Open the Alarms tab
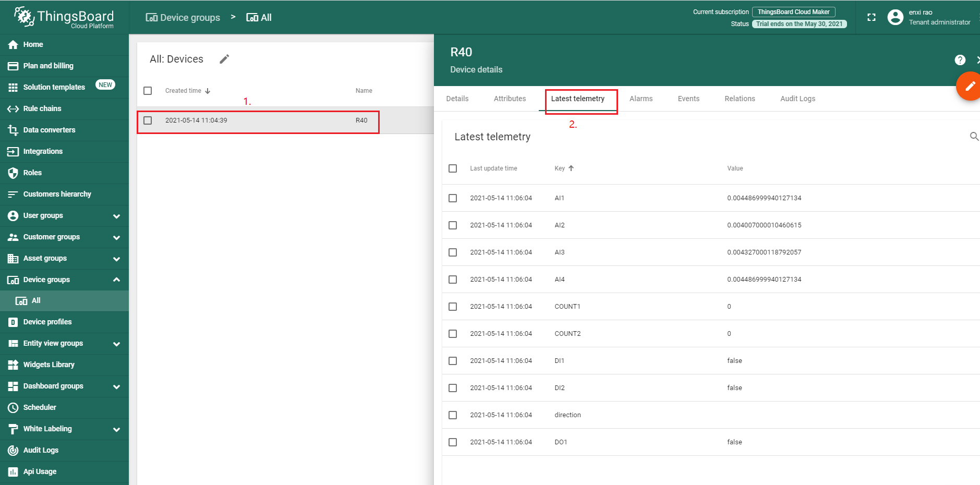Viewport: 980px width, 485px height. pos(640,99)
